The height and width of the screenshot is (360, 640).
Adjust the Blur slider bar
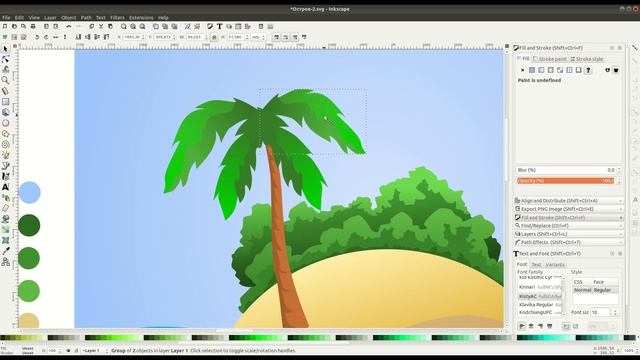point(566,170)
